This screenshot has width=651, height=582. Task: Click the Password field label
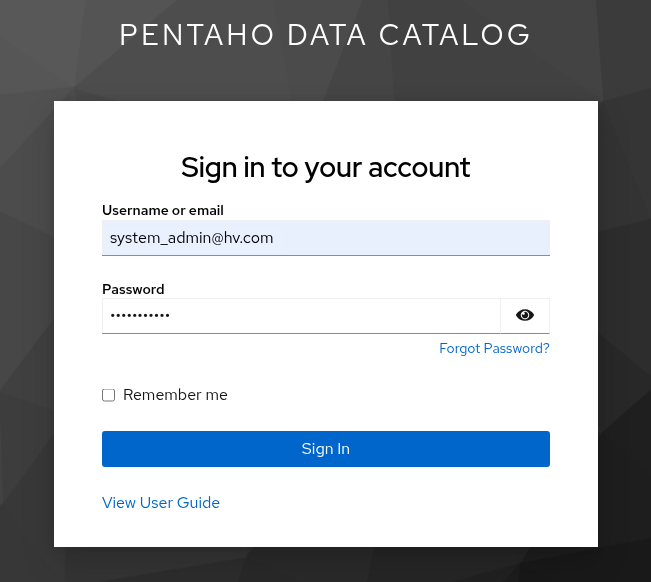(133, 289)
